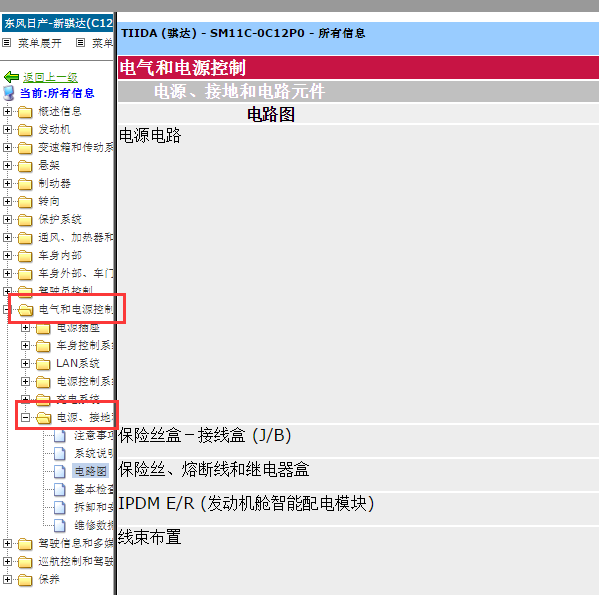Click the 保养 folder icon
The width and height of the screenshot is (599, 595).
(25, 580)
